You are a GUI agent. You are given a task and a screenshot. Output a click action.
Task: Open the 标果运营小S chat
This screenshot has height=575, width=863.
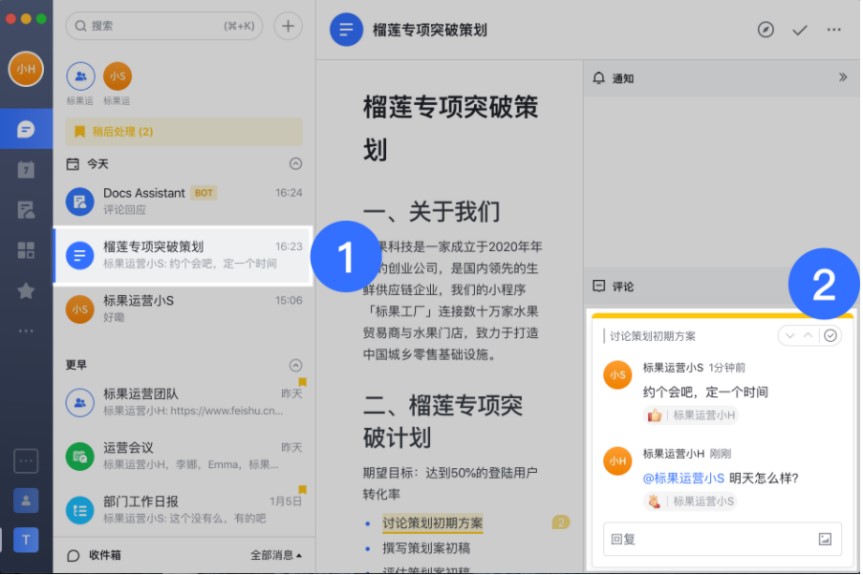click(184, 309)
